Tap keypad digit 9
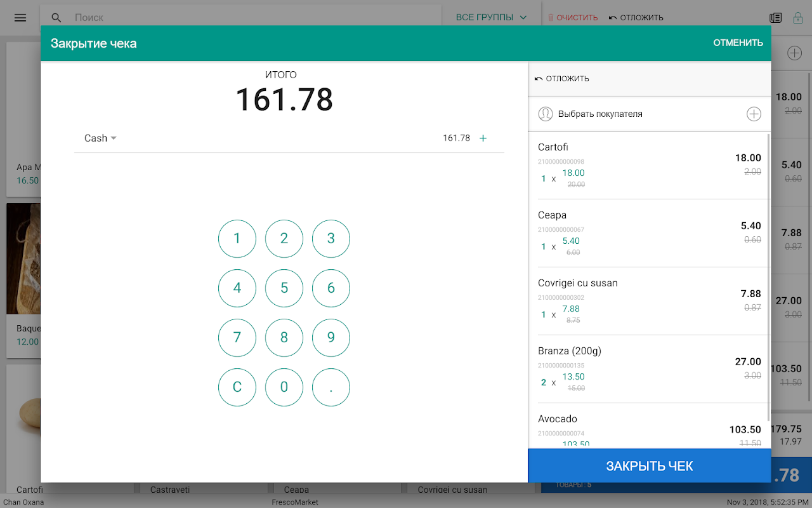Viewport: 812px width, 508px height. [331, 338]
